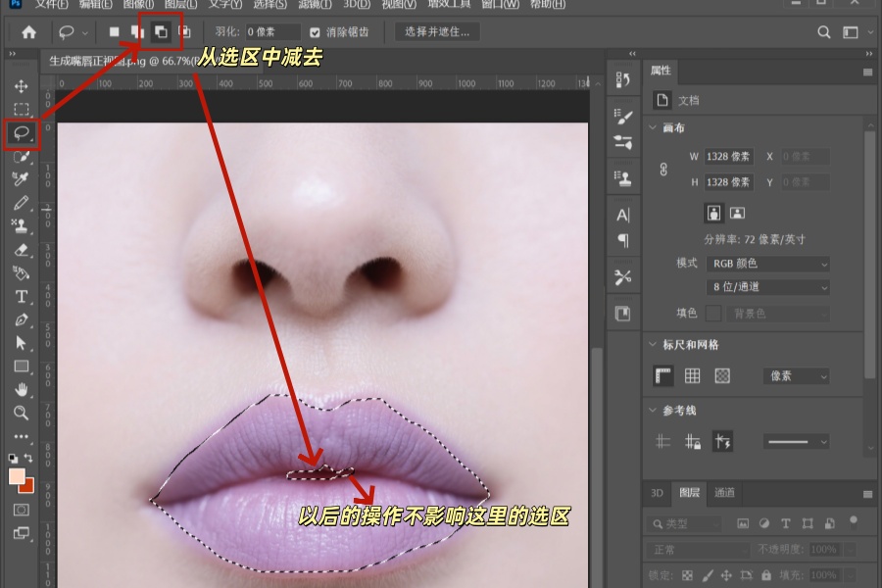Click the Subtract from selection icon

[x=159, y=30]
